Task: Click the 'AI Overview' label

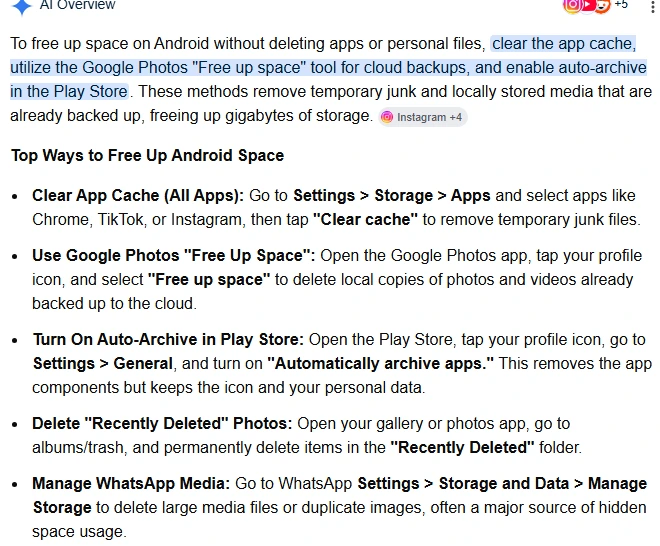Action: (77, 5)
